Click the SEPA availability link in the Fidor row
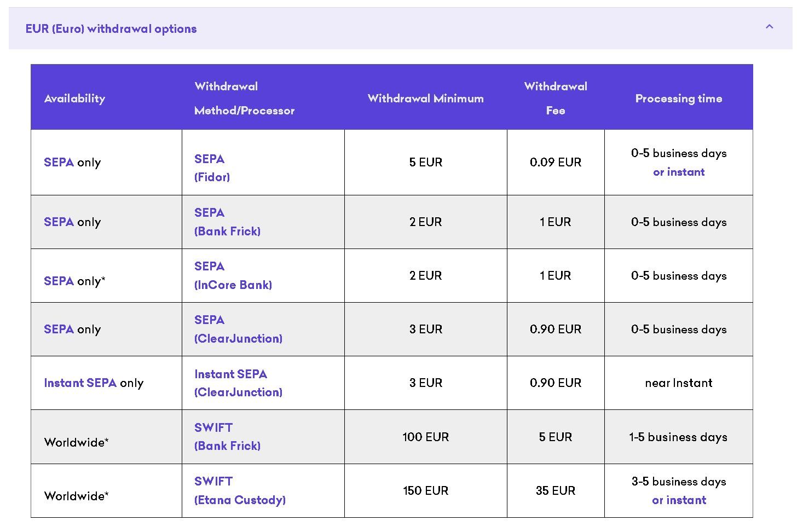803x532 pixels. (x=59, y=163)
